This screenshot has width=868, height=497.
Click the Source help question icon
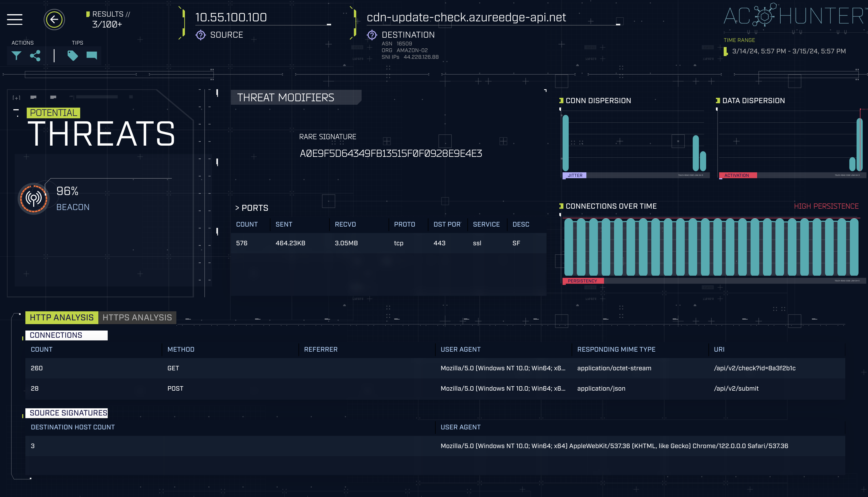(201, 35)
